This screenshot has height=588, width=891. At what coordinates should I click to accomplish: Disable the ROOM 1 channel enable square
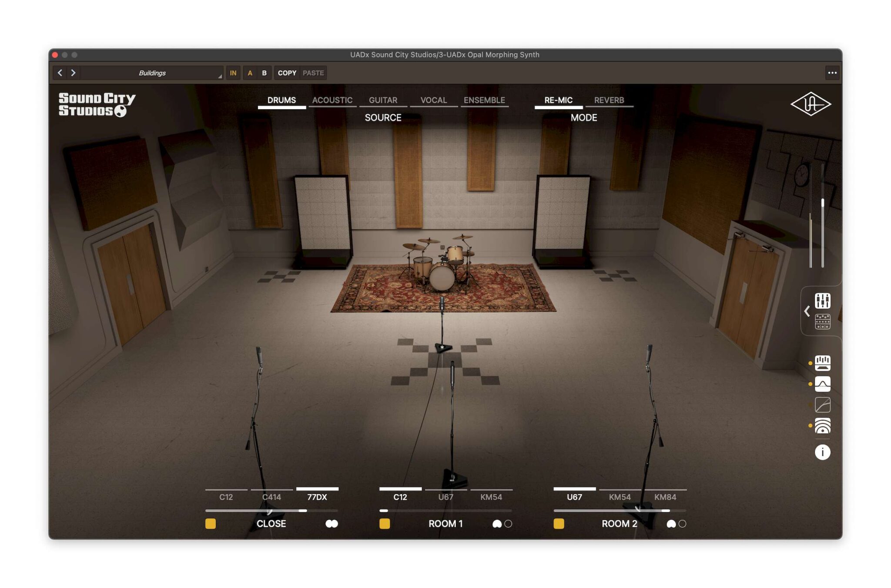385,525
